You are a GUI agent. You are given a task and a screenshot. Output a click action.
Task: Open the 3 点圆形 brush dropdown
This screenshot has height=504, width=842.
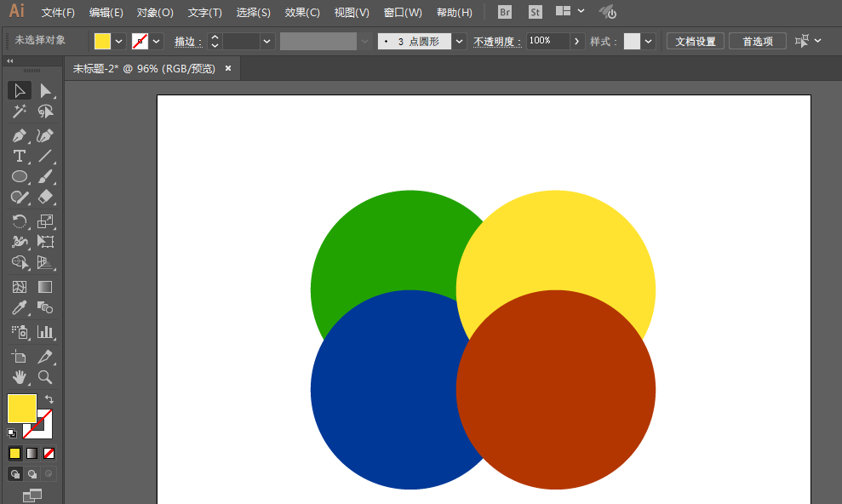tap(459, 42)
